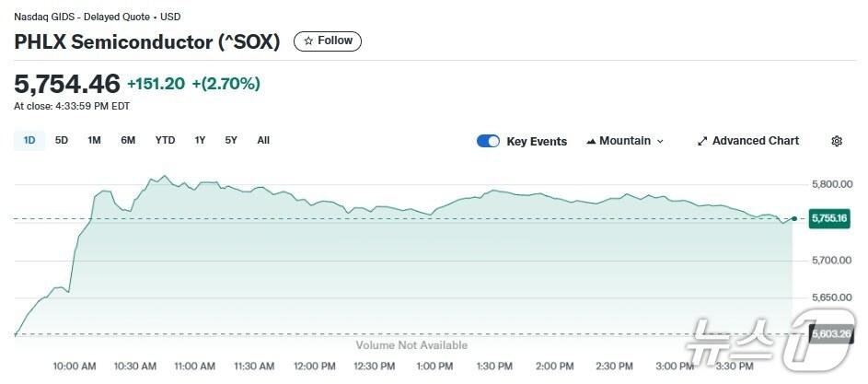Select the 5Y time range
This screenshot has width=868, height=384.
point(231,141)
